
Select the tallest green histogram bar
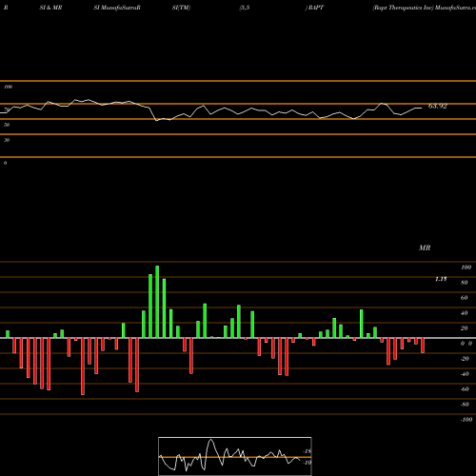[x=157, y=302]
